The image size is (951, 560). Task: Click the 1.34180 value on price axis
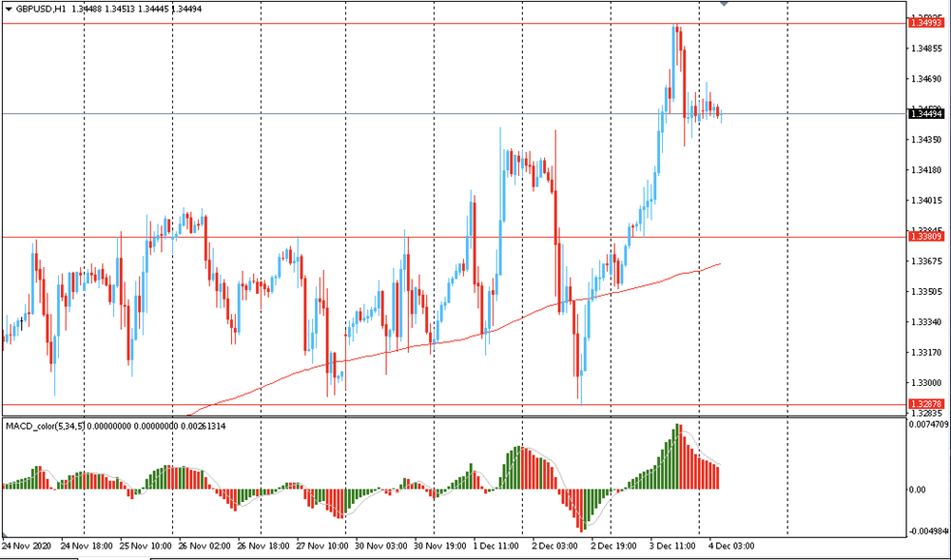coord(925,170)
